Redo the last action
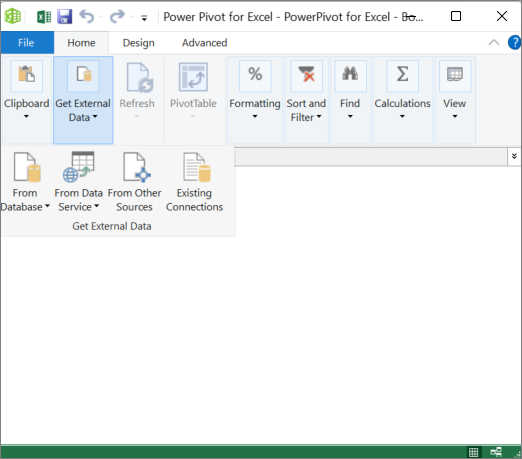522x459 pixels. [117, 16]
